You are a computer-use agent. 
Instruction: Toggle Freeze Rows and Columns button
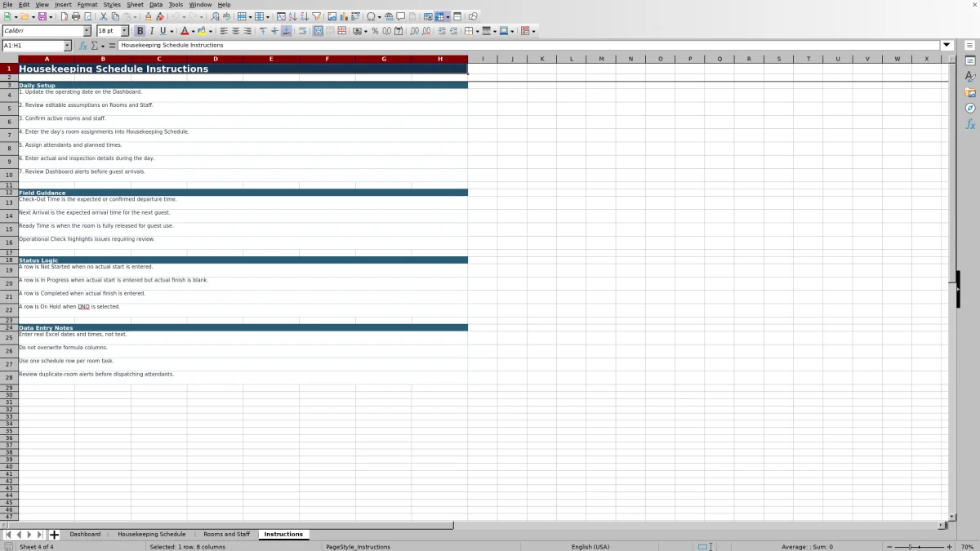tap(440, 16)
